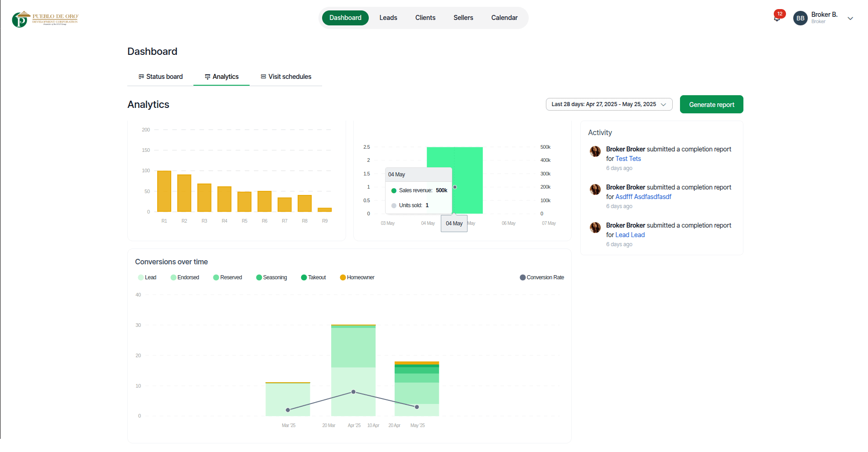The height and width of the screenshot is (452, 868).
Task: Click the Analytics tab presentation icon
Action: click(207, 77)
